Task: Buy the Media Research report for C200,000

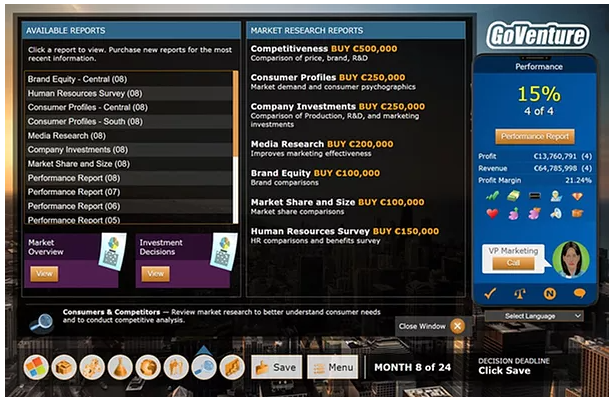Action: [x=360, y=144]
